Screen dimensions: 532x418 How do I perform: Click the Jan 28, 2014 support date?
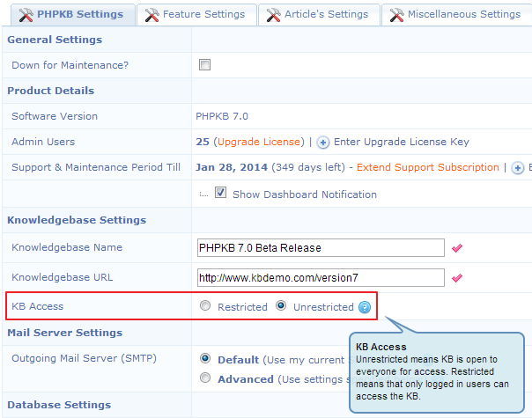click(x=232, y=167)
